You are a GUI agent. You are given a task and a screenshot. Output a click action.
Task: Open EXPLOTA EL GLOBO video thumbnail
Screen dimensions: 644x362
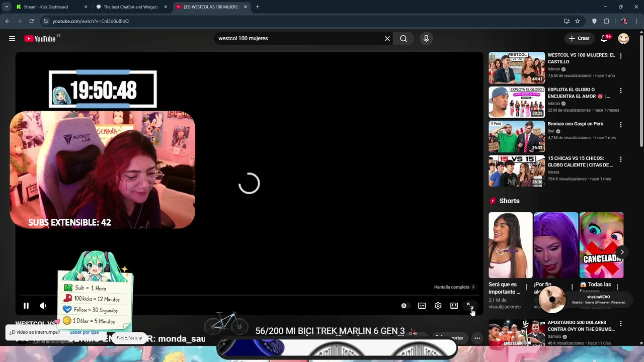pos(517,102)
